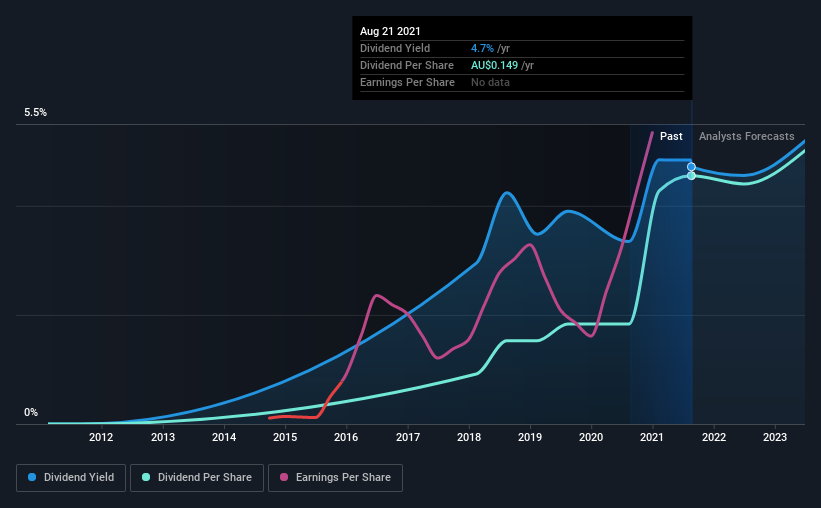Click the 2014 x-axis label
The width and height of the screenshot is (821, 508).
click(224, 437)
